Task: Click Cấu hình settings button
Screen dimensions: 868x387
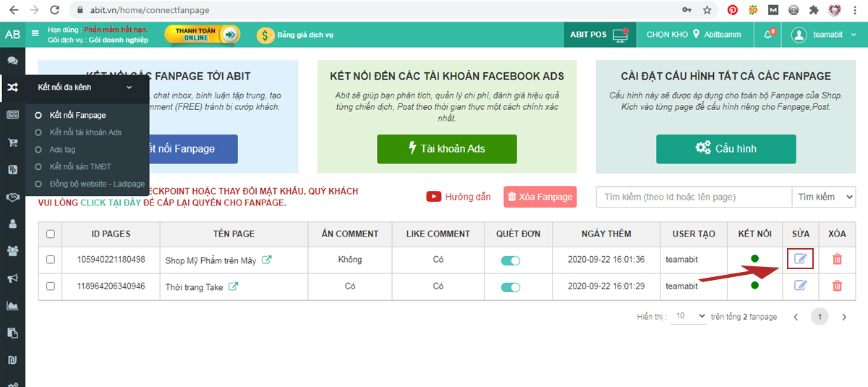Action: pyautogui.click(x=726, y=149)
